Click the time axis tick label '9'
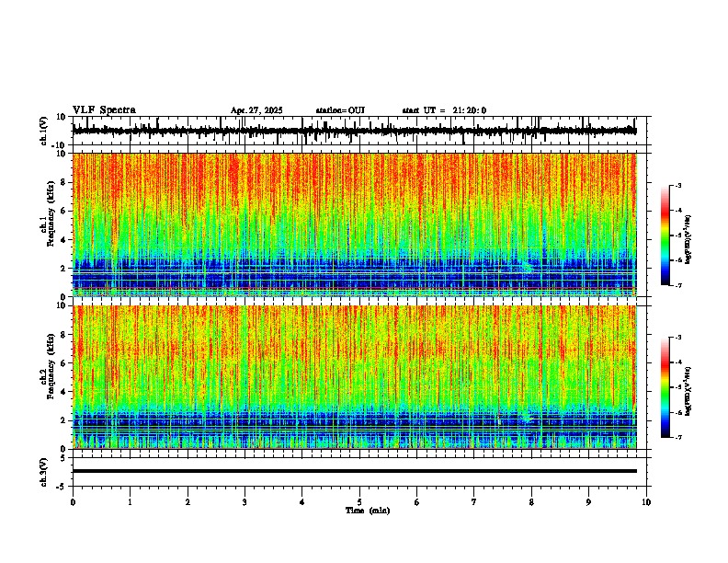The height and width of the screenshot is (563, 728). 588,502
